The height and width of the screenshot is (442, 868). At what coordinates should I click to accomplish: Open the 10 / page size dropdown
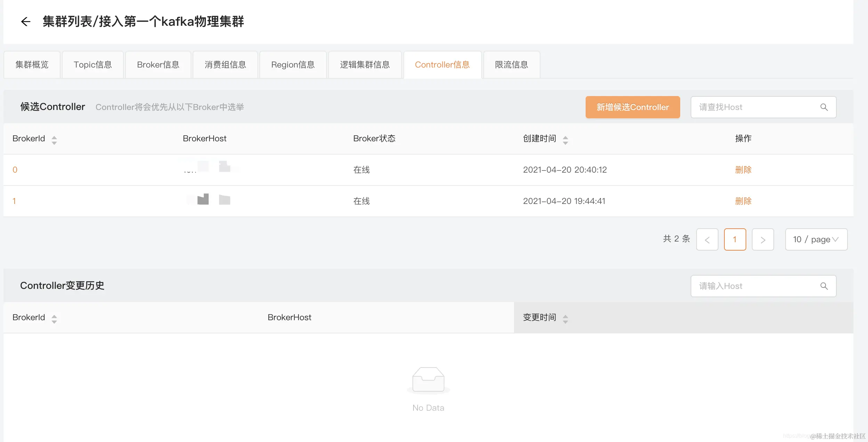816,239
